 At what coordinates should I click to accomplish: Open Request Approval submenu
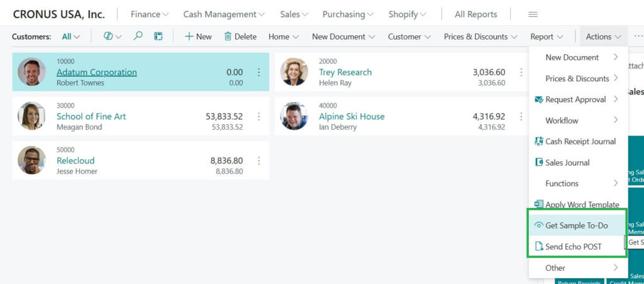tap(578, 99)
